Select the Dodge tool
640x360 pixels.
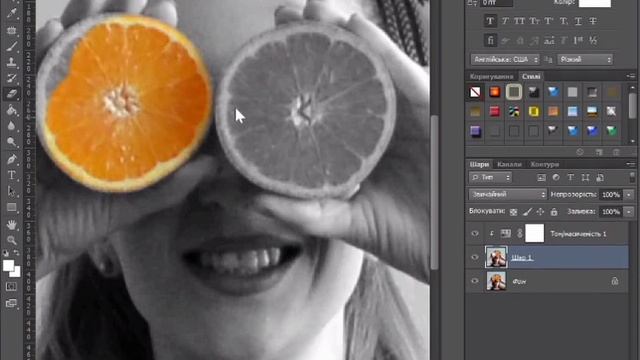[11, 142]
